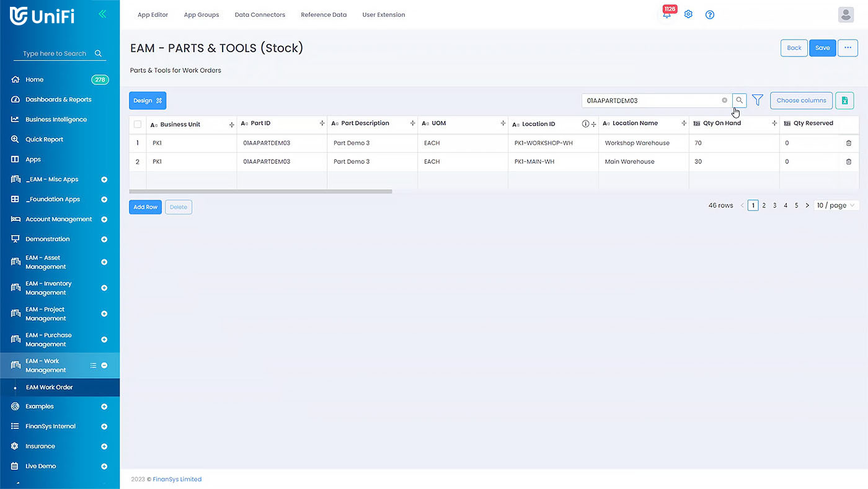Collapse the sidebar with double chevron
This screenshot has width=868, height=489.
pyautogui.click(x=102, y=14)
